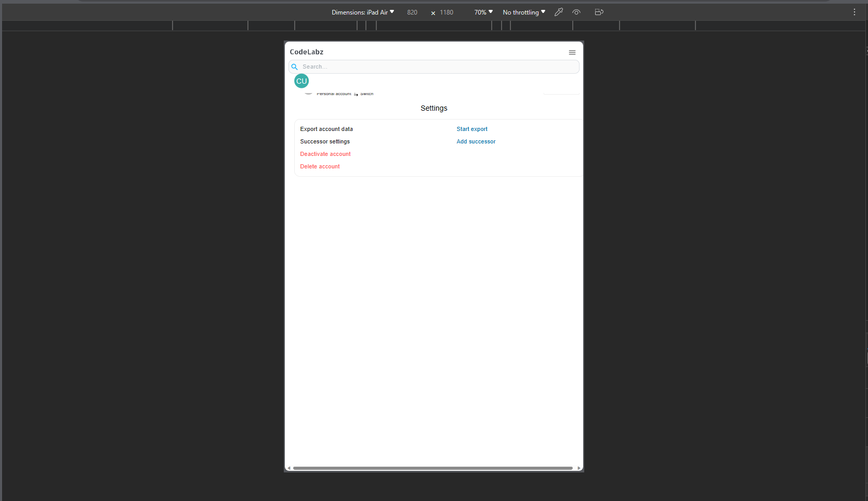This screenshot has width=868, height=501.
Task: Open the CodeLabz hamburger menu icon
Action: coord(572,52)
